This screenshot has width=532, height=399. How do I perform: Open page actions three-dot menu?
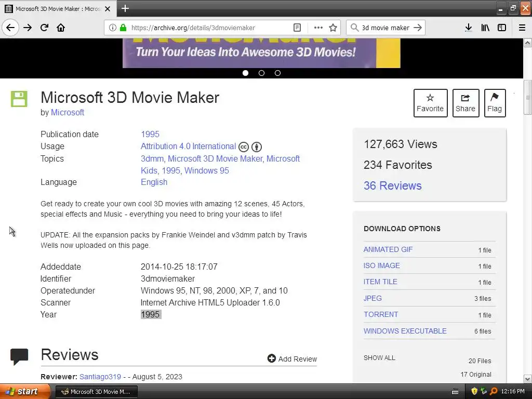pyautogui.click(x=318, y=28)
